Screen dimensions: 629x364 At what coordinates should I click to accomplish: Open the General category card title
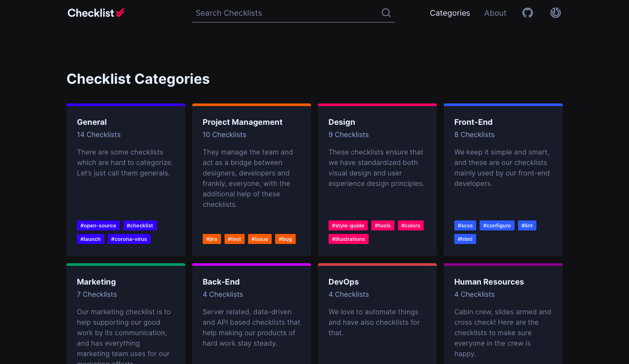(x=92, y=122)
